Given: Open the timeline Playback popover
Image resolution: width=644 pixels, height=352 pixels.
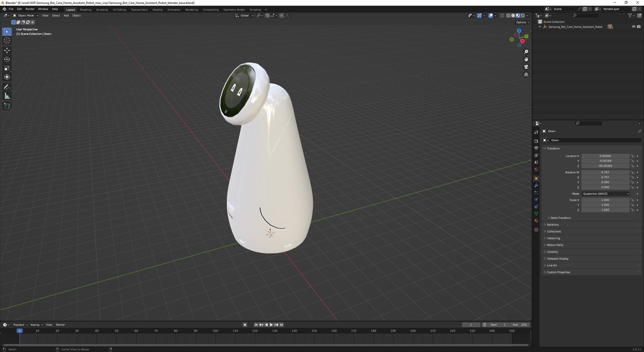Looking at the screenshot, I should click(20, 325).
